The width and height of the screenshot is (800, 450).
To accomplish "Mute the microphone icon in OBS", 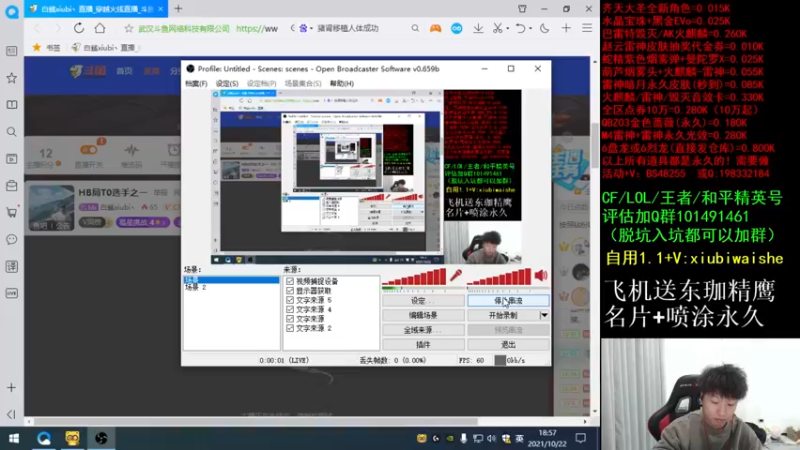I will point(456,276).
